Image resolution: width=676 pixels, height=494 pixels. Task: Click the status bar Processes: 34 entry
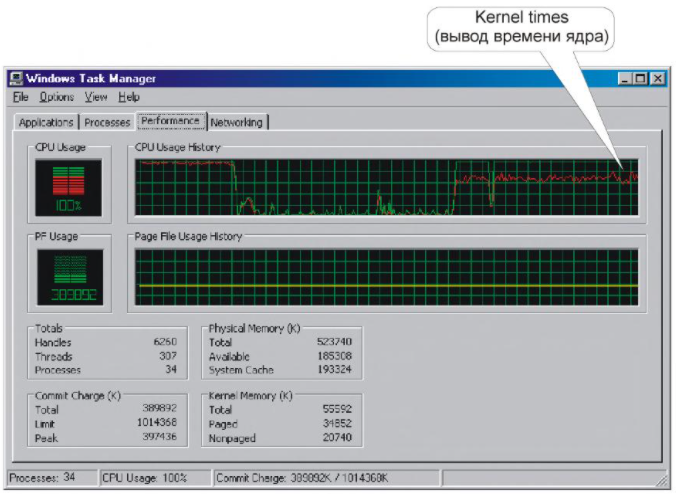53,478
